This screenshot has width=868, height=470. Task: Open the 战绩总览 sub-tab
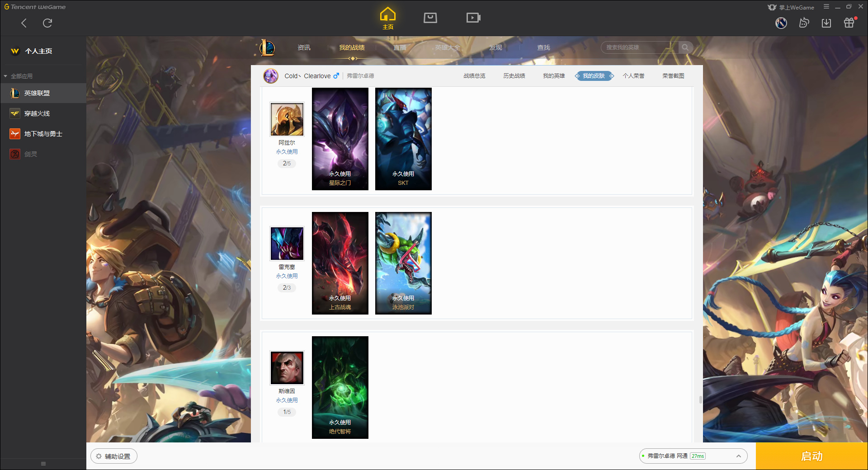coord(474,76)
